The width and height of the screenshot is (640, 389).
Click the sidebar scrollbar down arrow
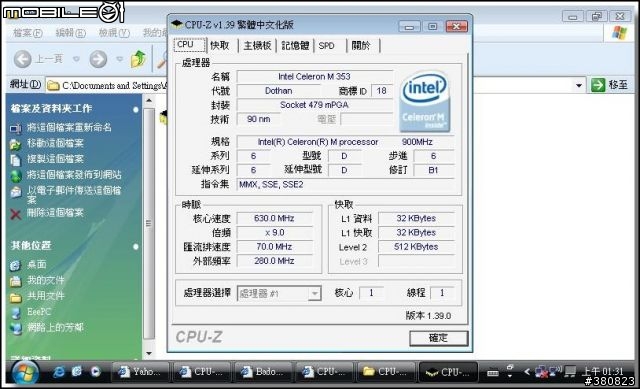[149, 353]
